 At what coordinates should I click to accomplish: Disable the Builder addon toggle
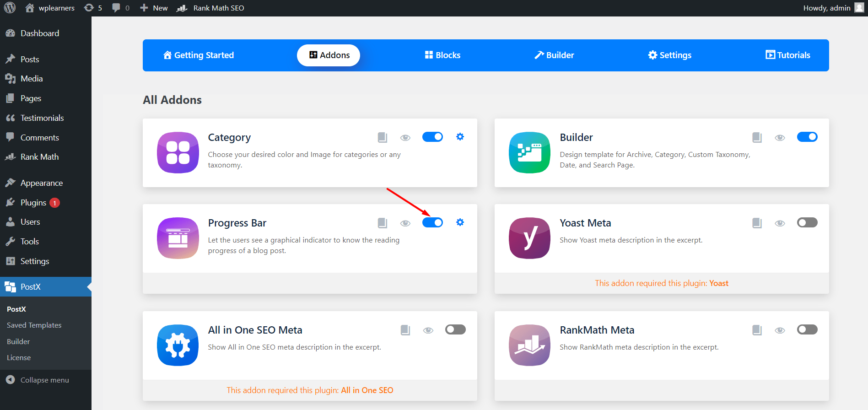807,137
